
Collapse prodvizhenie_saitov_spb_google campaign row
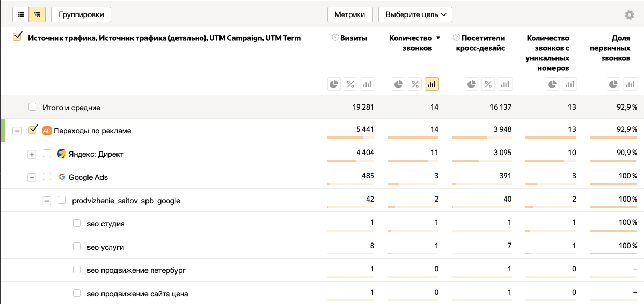pyautogui.click(x=47, y=201)
